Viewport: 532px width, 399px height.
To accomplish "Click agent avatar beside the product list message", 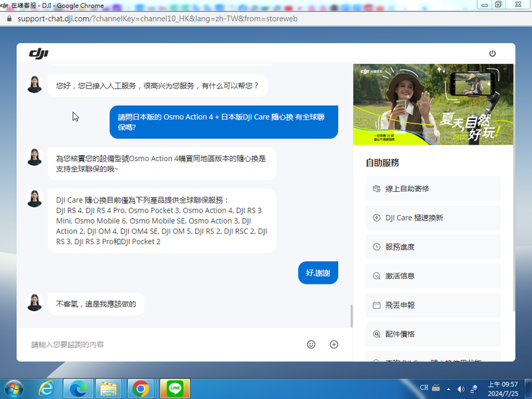I will coord(34,198).
